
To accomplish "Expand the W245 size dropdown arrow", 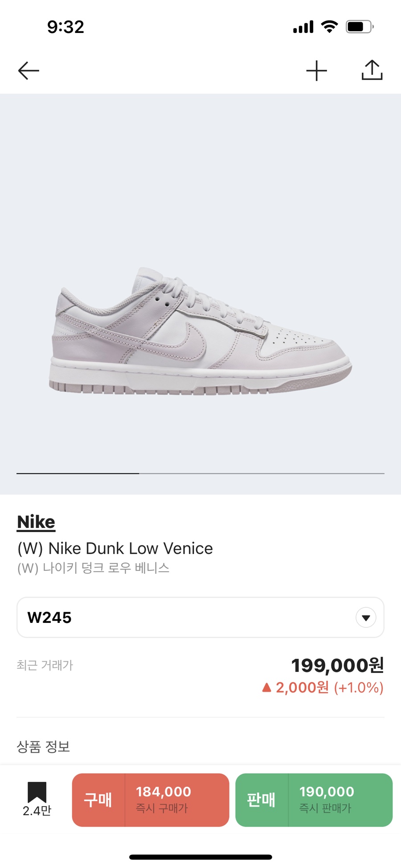I will [x=366, y=618].
